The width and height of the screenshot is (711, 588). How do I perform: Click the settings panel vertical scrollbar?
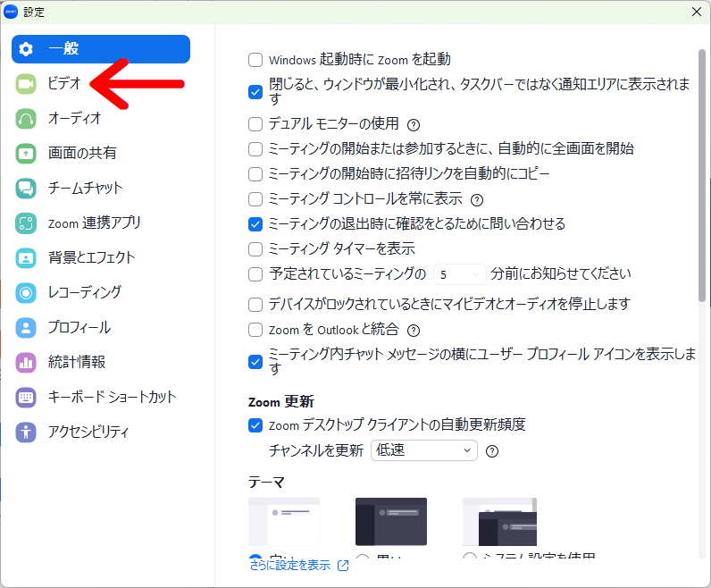[x=701, y=176]
